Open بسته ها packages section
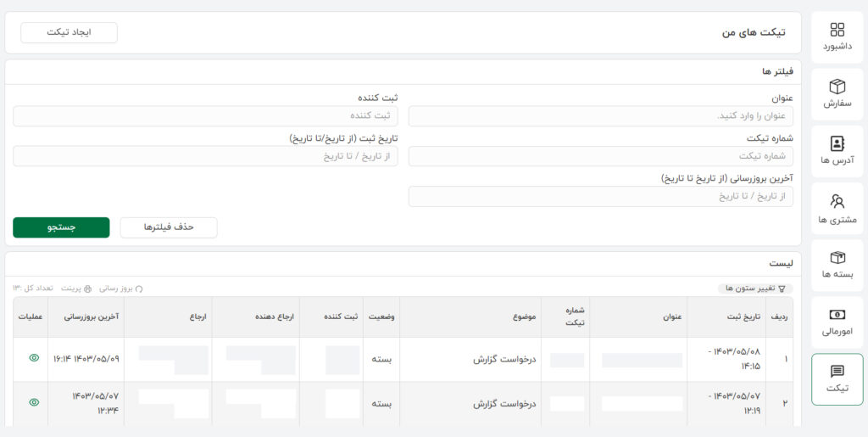Image resolution: width=868 pixels, height=437 pixels. (837, 265)
